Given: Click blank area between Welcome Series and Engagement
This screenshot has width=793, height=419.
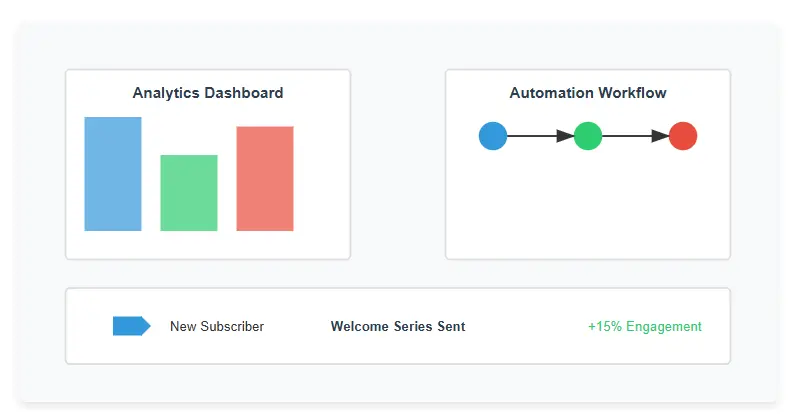Looking at the screenshot, I should click(526, 326).
